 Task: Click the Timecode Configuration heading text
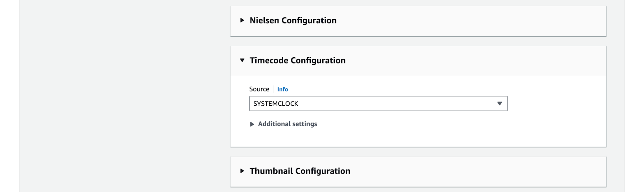[x=298, y=60]
